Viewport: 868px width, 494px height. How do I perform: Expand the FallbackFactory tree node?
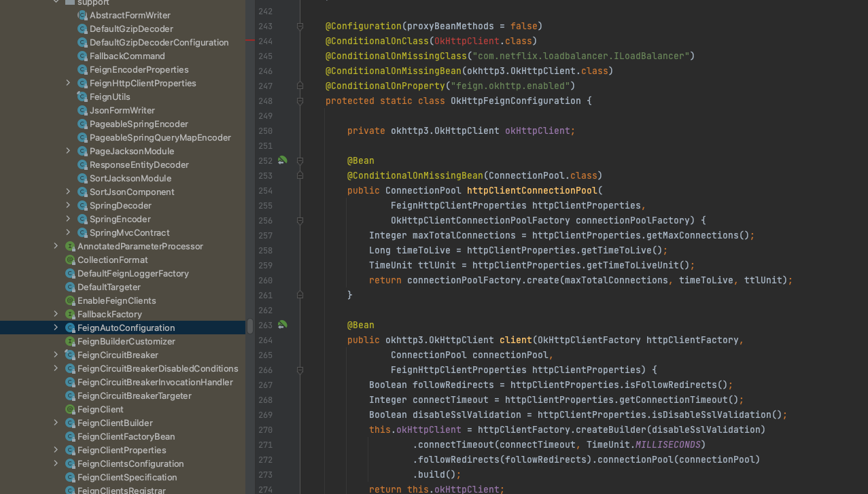(56, 314)
